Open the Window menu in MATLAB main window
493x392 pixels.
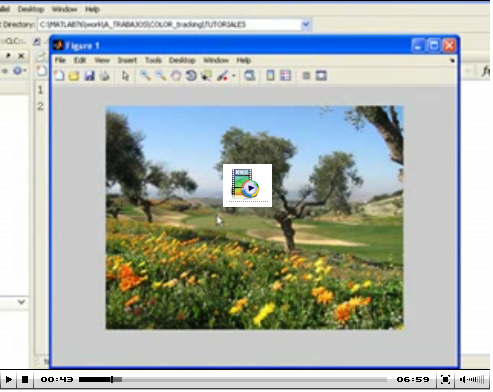point(64,9)
